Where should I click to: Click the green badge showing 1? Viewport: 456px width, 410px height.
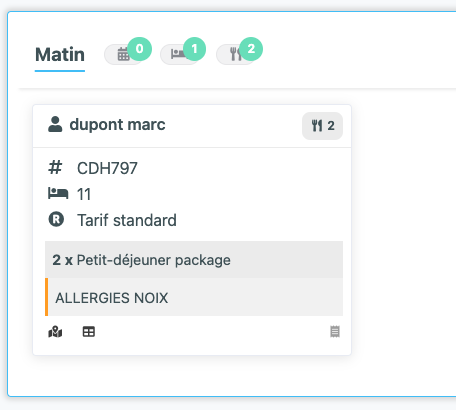[194, 49]
